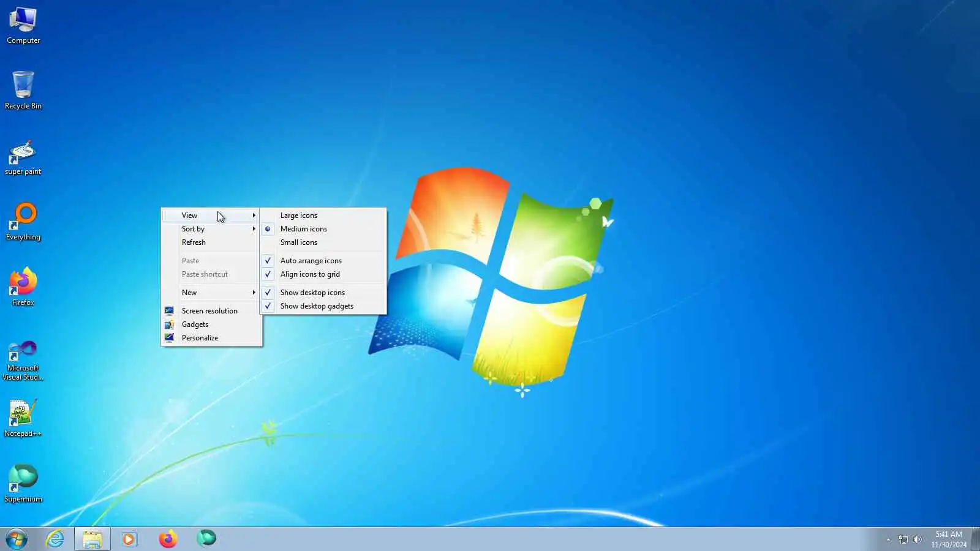Choose Refresh from the context menu
980x551 pixels.
[211, 242]
